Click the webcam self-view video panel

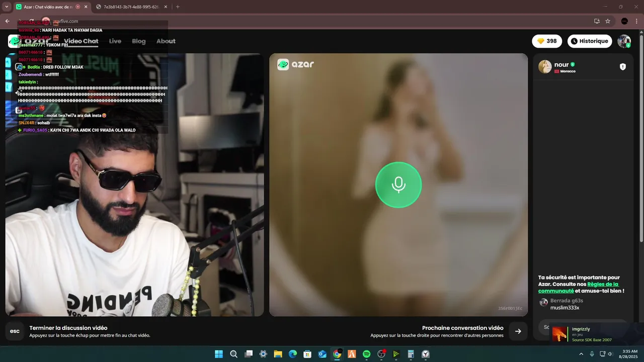pyautogui.click(x=134, y=185)
